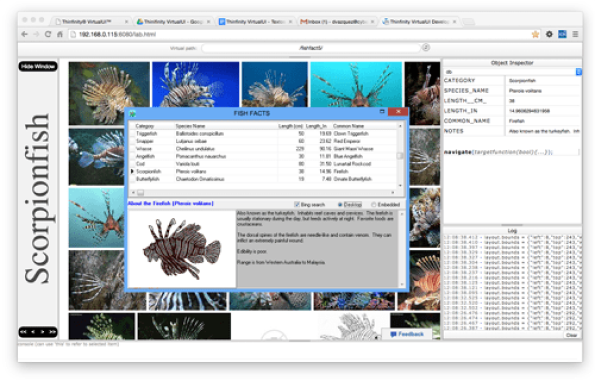Select the Triggerfish row in the grid
595x380 pixels.
click(x=264, y=134)
